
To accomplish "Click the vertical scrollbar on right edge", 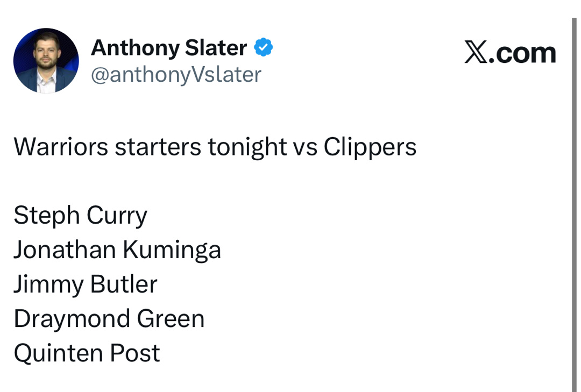I will pyautogui.click(x=573, y=204).
